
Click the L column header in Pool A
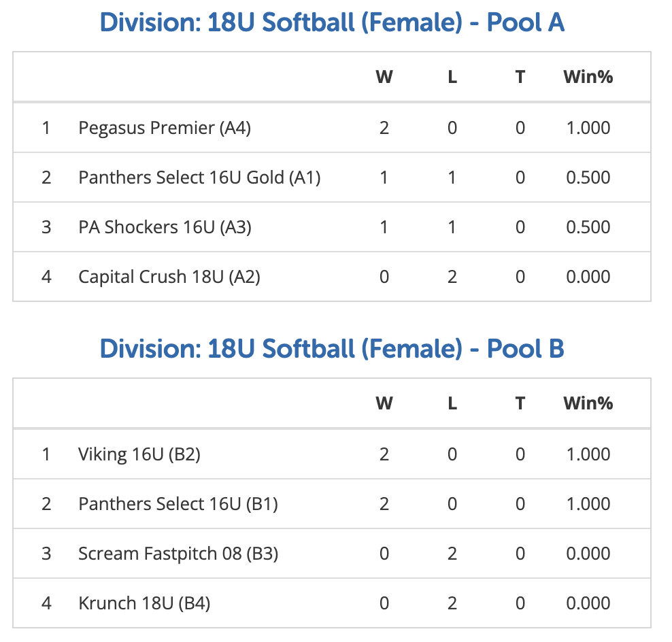452,77
